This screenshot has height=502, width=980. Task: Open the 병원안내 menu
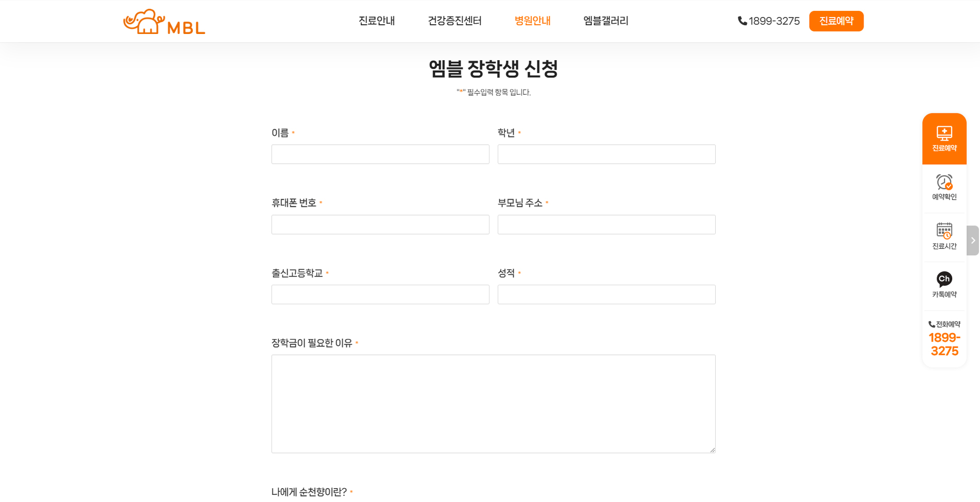(x=532, y=21)
